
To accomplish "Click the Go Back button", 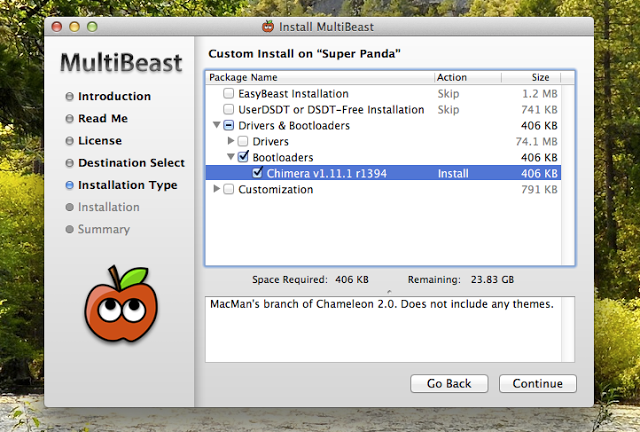I will click(x=449, y=383).
